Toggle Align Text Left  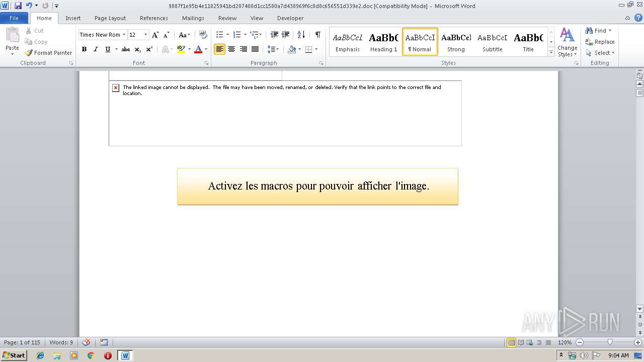click(219, 49)
